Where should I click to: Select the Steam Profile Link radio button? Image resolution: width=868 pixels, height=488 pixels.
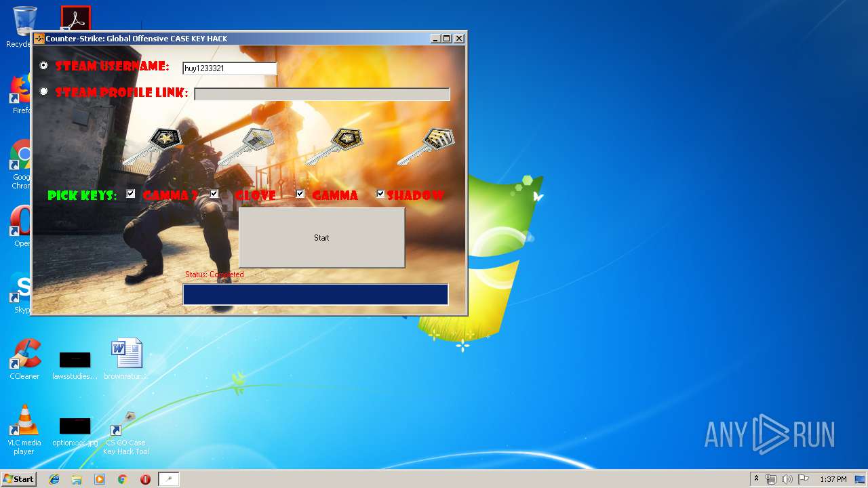pos(44,91)
